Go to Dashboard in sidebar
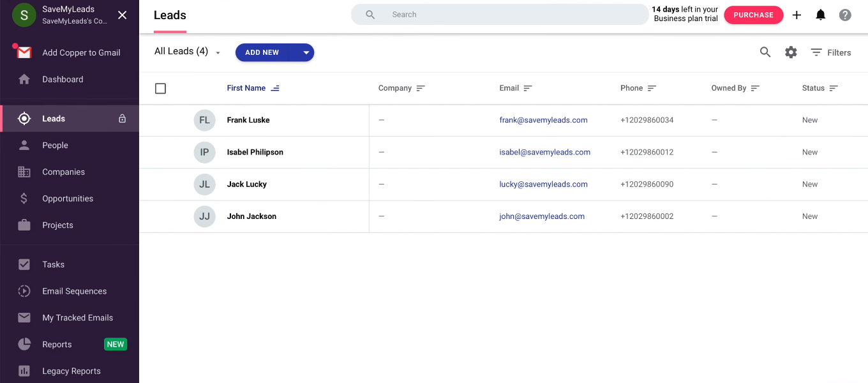Viewport: 868px width, 383px height. click(70, 79)
